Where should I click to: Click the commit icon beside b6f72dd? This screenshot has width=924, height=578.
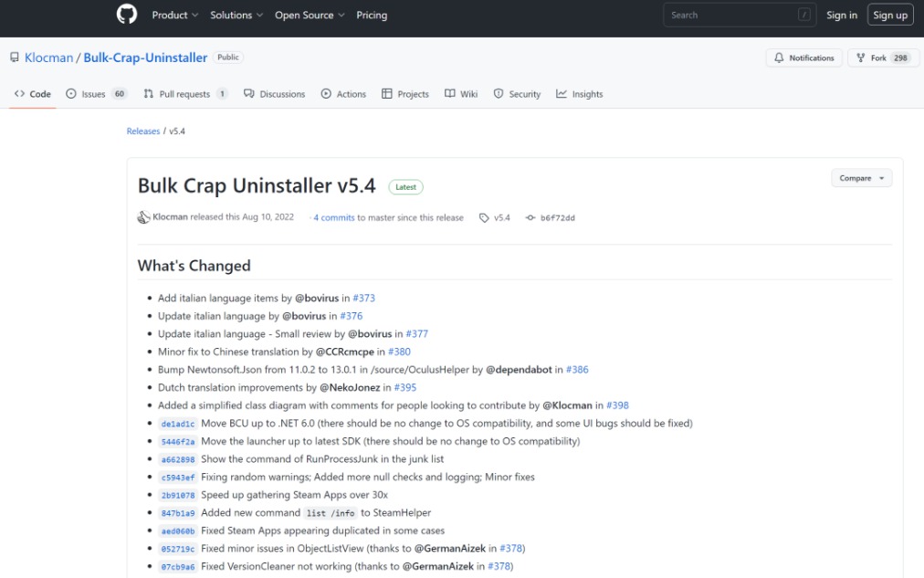tap(530, 218)
